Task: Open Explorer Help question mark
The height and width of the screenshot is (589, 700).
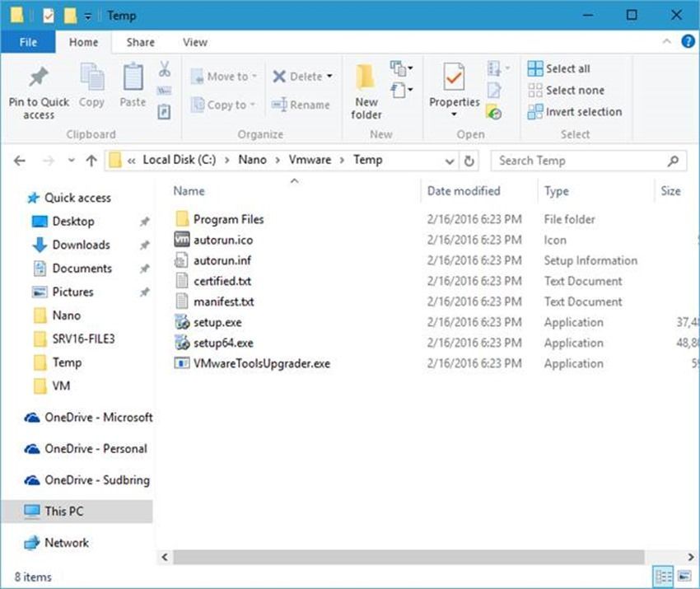Action: point(688,41)
